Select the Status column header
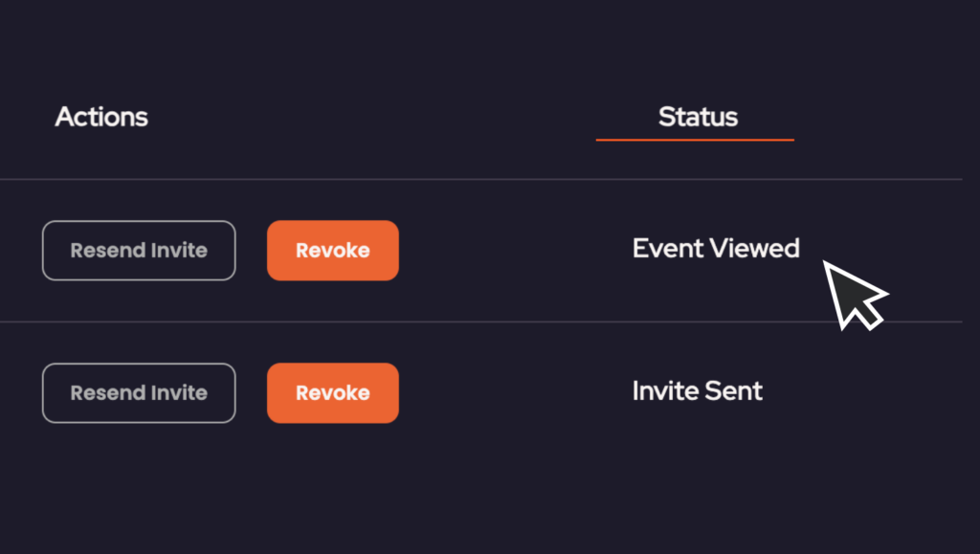The width and height of the screenshot is (980, 554). tap(697, 117)
